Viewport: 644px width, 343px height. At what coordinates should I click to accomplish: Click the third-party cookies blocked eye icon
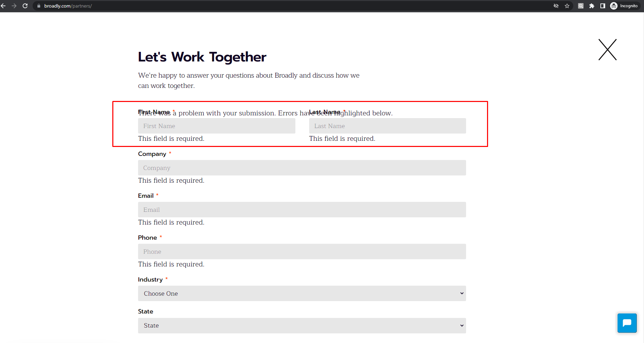click(556, 6)
